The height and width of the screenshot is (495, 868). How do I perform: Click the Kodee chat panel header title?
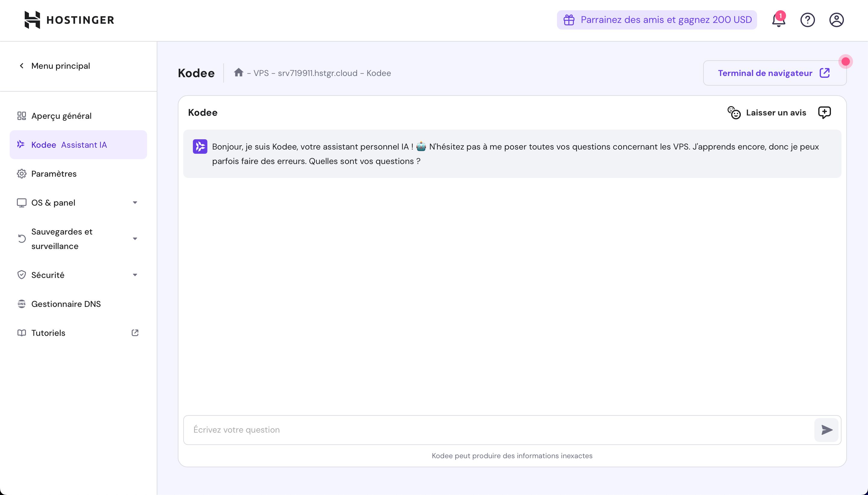pos(203,112)
